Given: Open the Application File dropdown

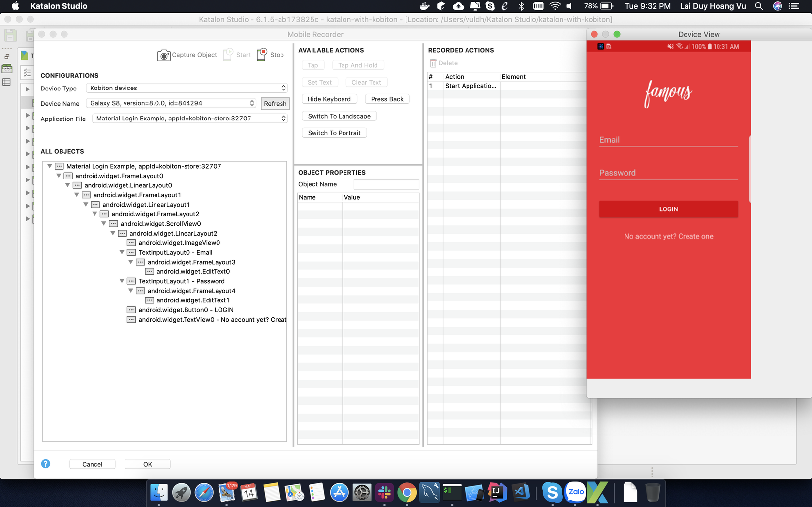Looking at the screenshot, I should click(190, 119).
